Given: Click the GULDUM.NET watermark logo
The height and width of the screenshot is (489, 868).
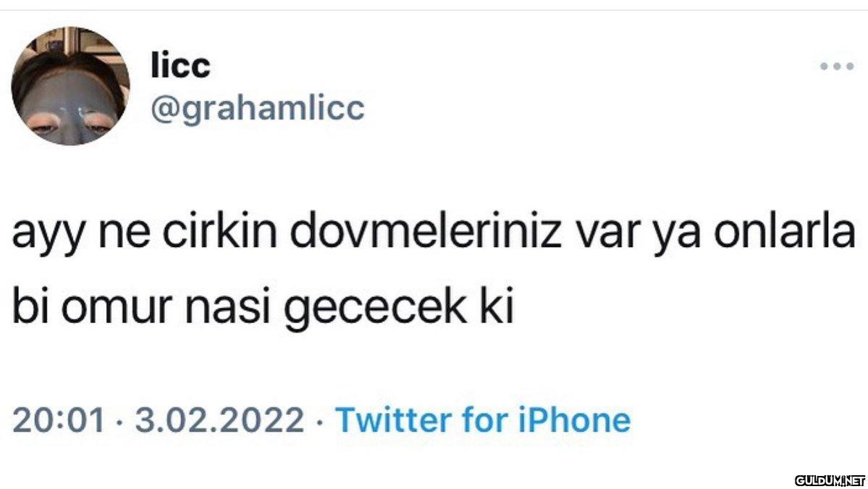Looking at the screenshot, I should pyautogui.click(x=830, y=480).
